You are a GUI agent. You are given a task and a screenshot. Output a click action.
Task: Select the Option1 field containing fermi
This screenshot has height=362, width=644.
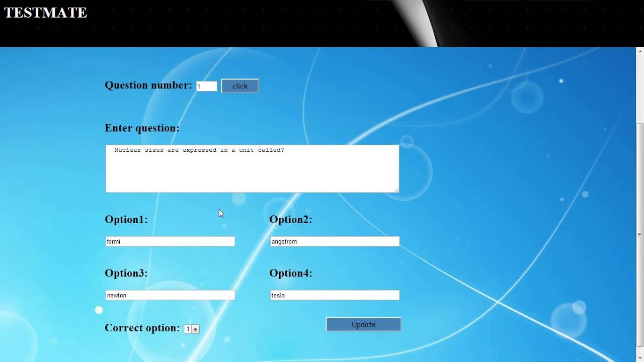(170, 241)
